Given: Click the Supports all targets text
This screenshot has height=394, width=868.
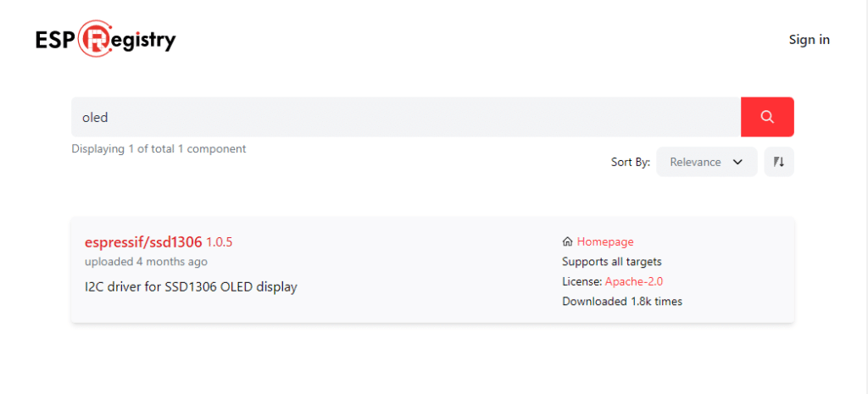Looking at the screenshot, I should click(612, 262).
